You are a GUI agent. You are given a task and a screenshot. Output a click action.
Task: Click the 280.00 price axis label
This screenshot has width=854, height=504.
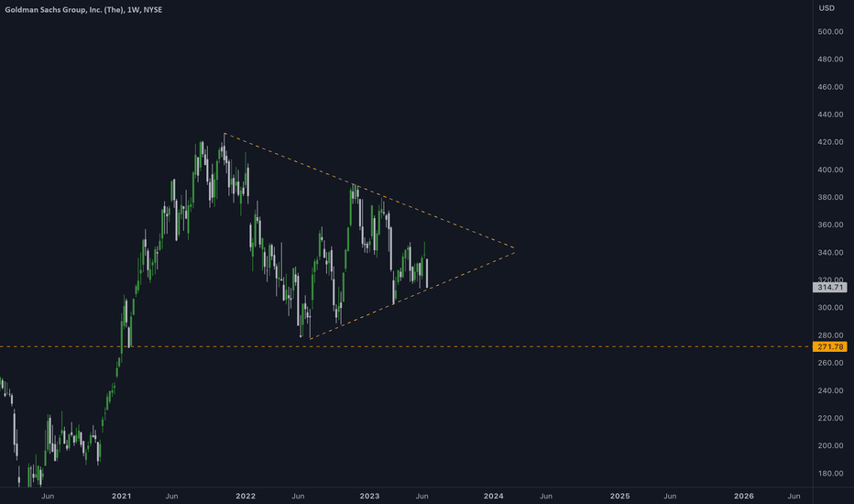pos(830,335)
